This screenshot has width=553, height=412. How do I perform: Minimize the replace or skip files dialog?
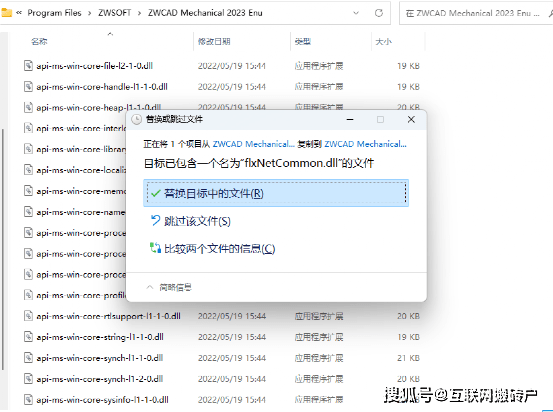pyautogui.click(x=350, y=120)
